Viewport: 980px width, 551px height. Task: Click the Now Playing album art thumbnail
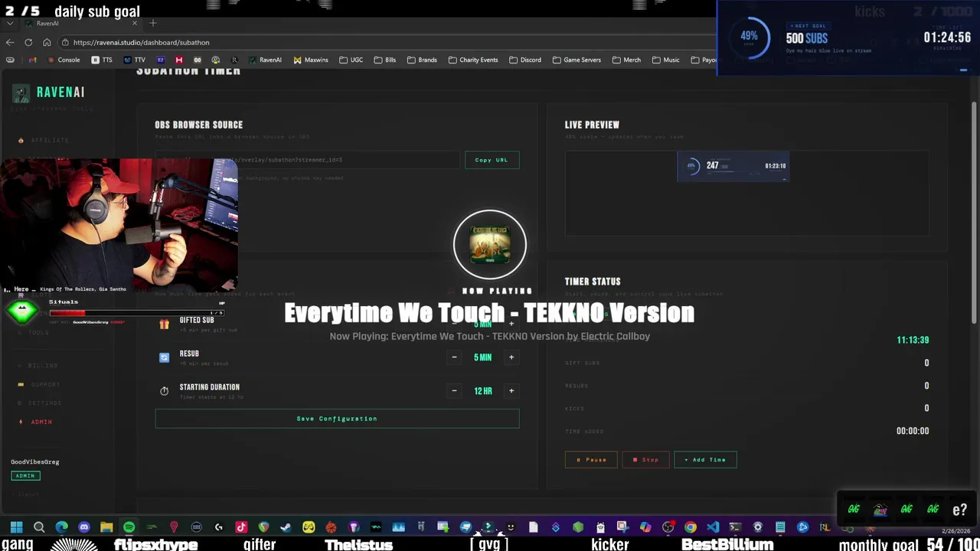[490, 245]
